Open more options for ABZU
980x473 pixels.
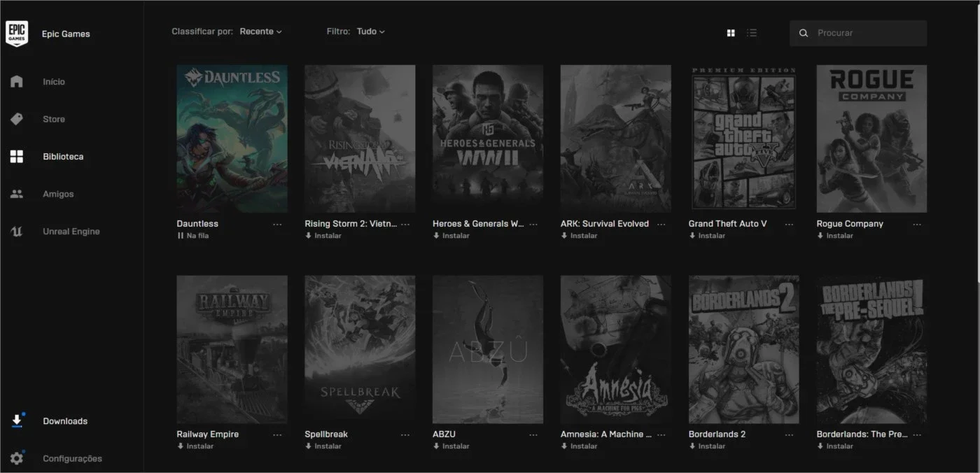(x=533, y=435)
